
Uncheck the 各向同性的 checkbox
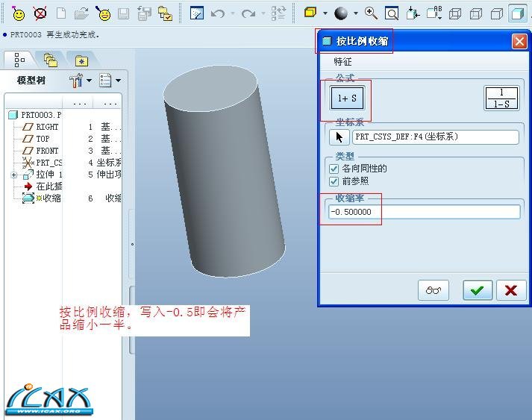334,169
